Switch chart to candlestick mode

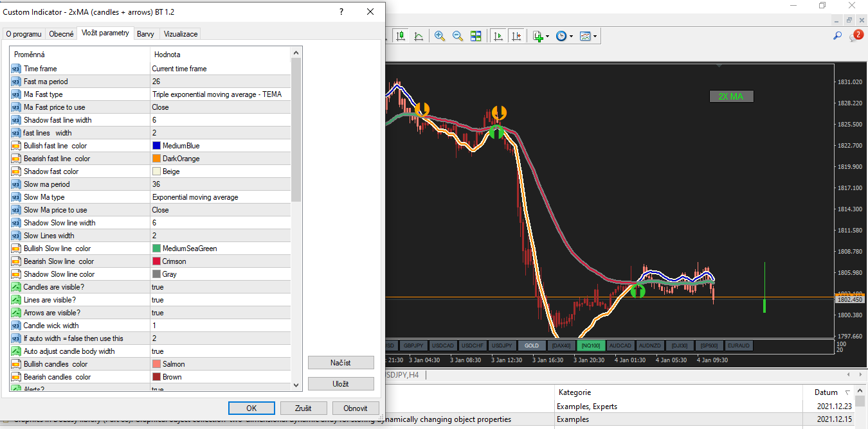click(401, 36)
